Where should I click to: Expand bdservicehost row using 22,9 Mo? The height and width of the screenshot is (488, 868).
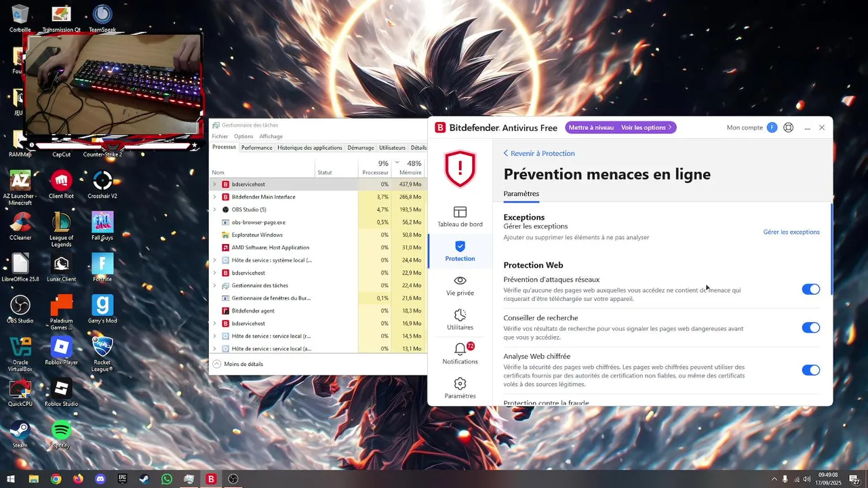click(x=215, y=272)
